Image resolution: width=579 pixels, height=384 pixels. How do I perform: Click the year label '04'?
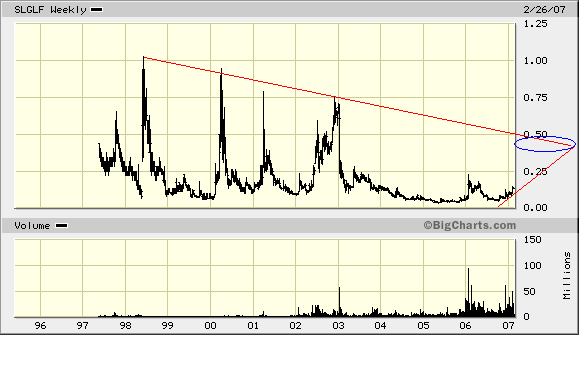point(380,326)
